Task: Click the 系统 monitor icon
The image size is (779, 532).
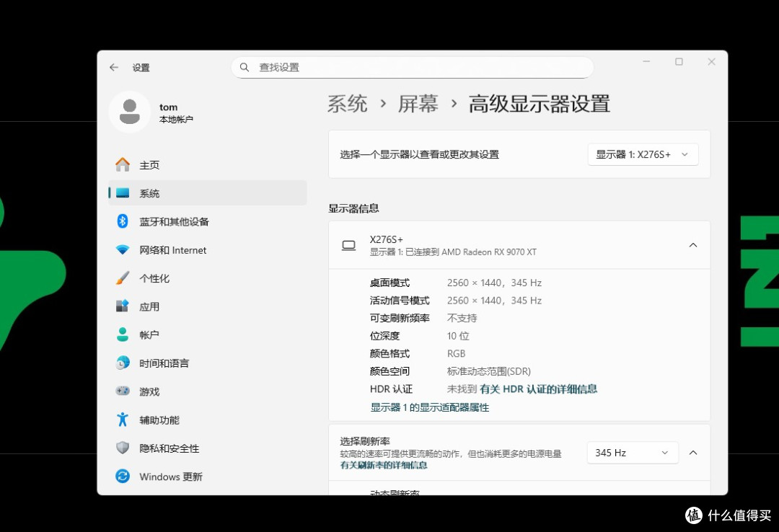Action: coord(123,192)
